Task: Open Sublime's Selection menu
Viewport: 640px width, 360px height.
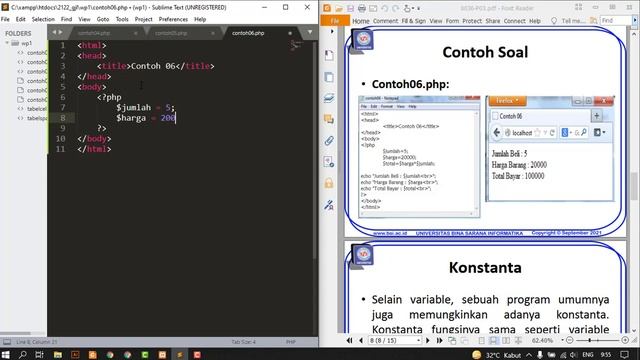Action: tap(43, 19)
